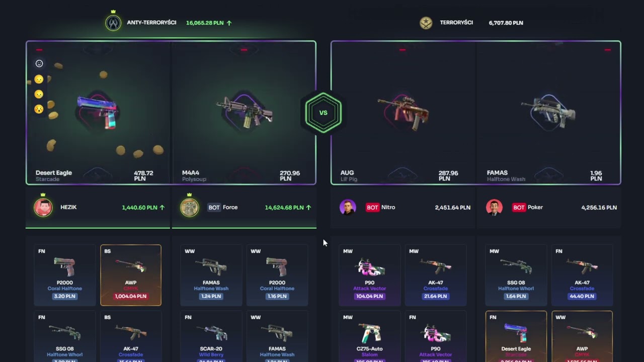Send the surprised face emoji reaction
Viewport: 644px width, 362px height.
pyautogui.click(x=39, y=109)
